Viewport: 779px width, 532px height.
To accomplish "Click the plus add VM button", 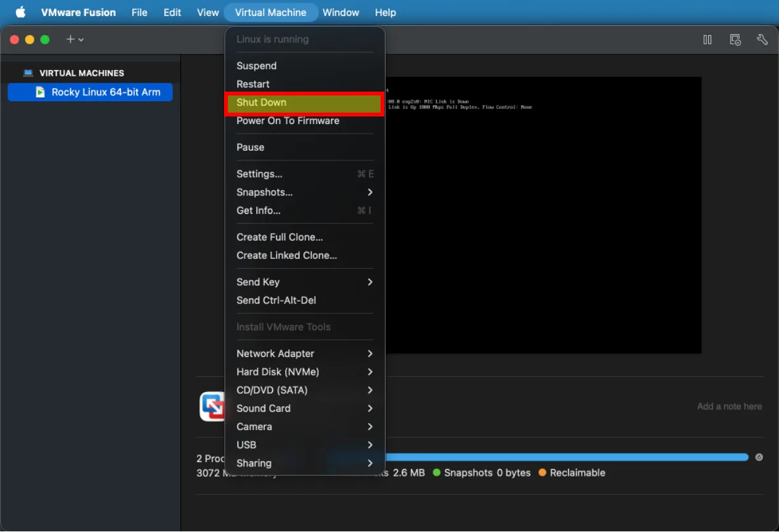I will [x=70, y=39].
